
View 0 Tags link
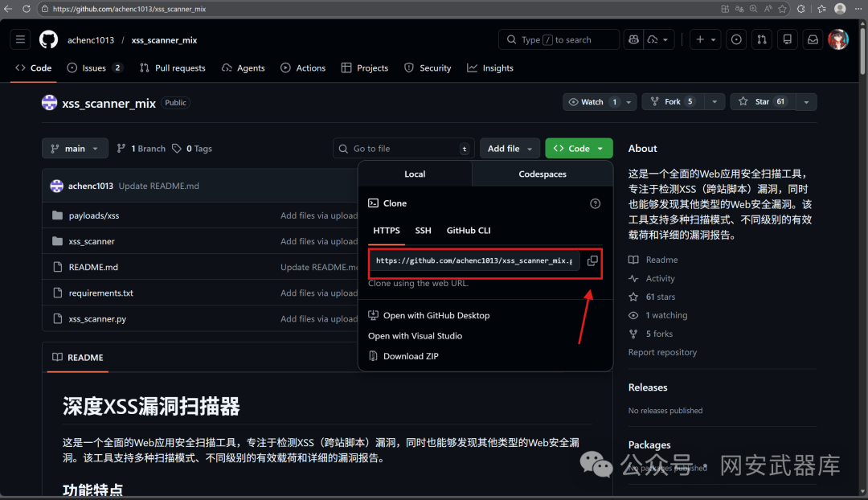[x=192, y=149]
